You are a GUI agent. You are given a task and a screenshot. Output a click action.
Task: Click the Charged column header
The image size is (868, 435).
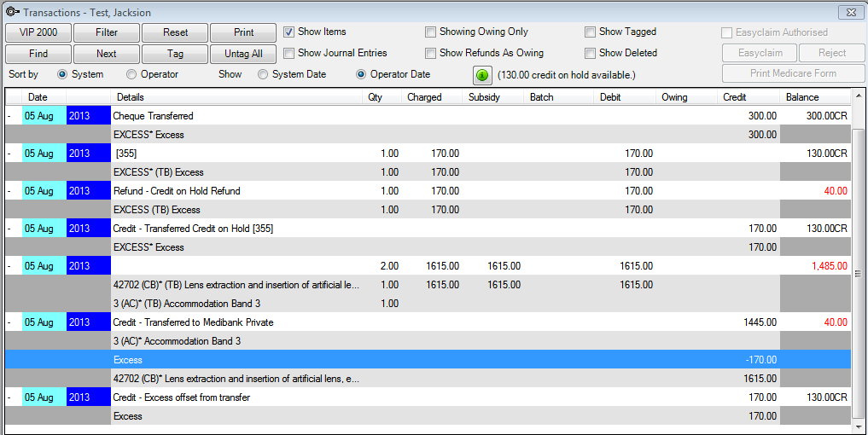432,97
